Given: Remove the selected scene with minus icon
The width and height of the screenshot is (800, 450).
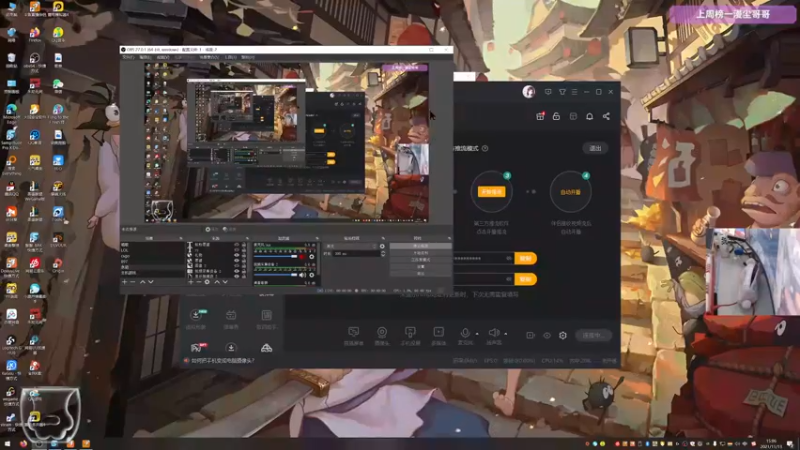Looking at the screenshot, I should tap(133, 282).
